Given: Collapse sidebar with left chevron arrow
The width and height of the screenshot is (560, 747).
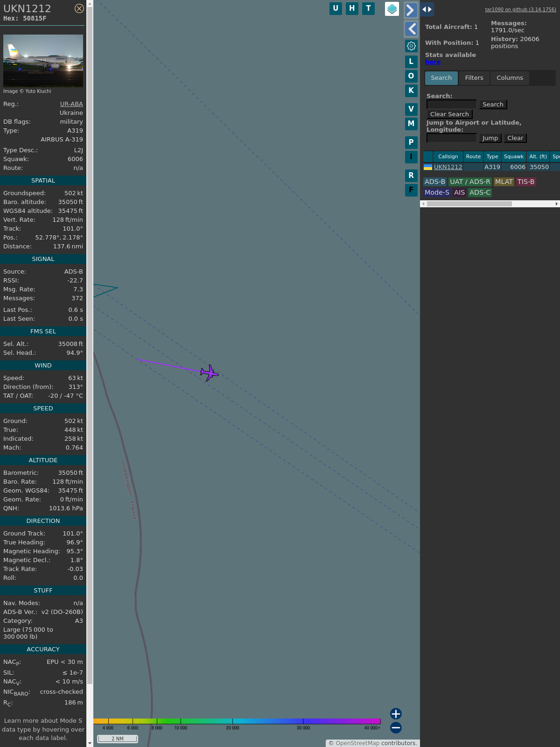Looking at the screenshot, I should click(411, 29).
